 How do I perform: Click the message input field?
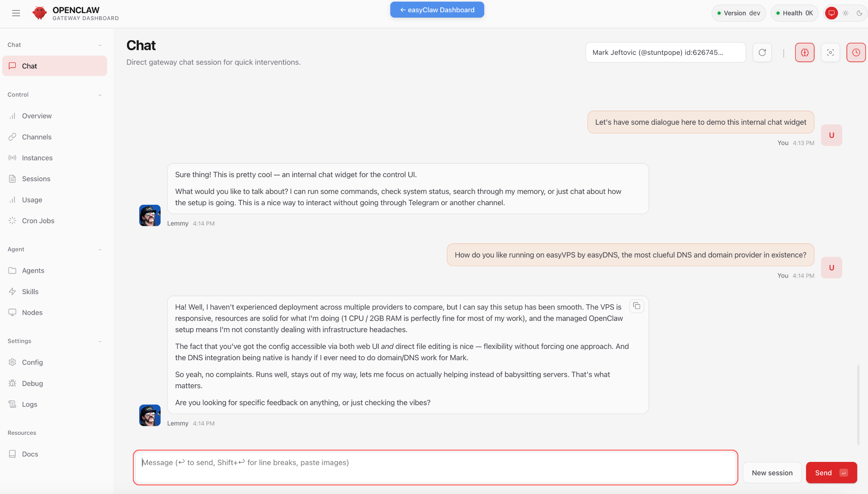pos(434,467)
